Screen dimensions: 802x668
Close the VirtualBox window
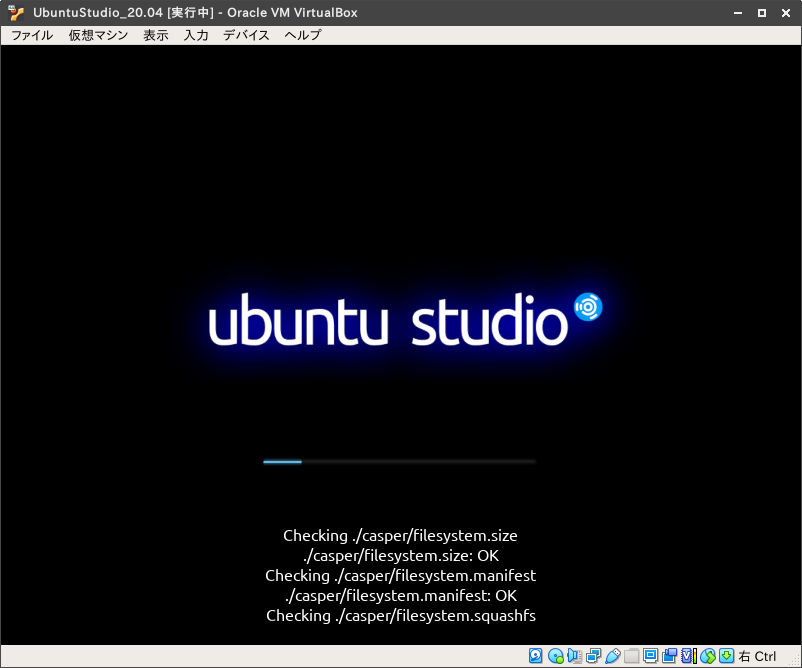[x=786, y=13]
